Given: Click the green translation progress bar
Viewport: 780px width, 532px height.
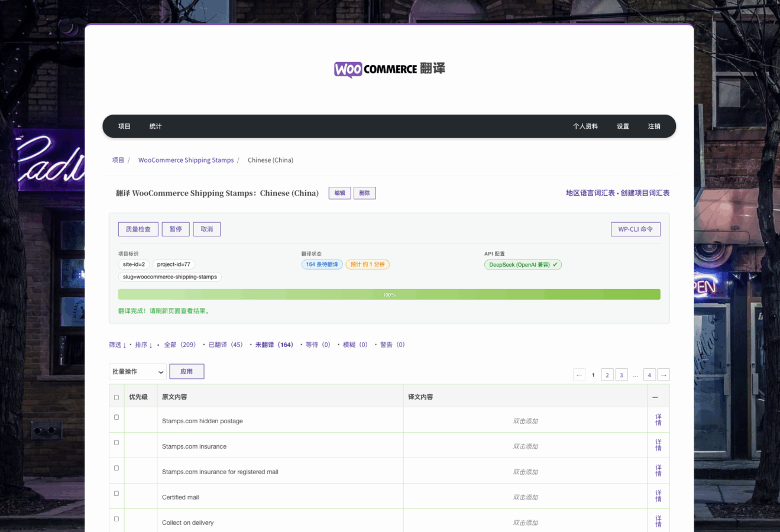Looking at the screenshot, I should click(x=389, y=294).
